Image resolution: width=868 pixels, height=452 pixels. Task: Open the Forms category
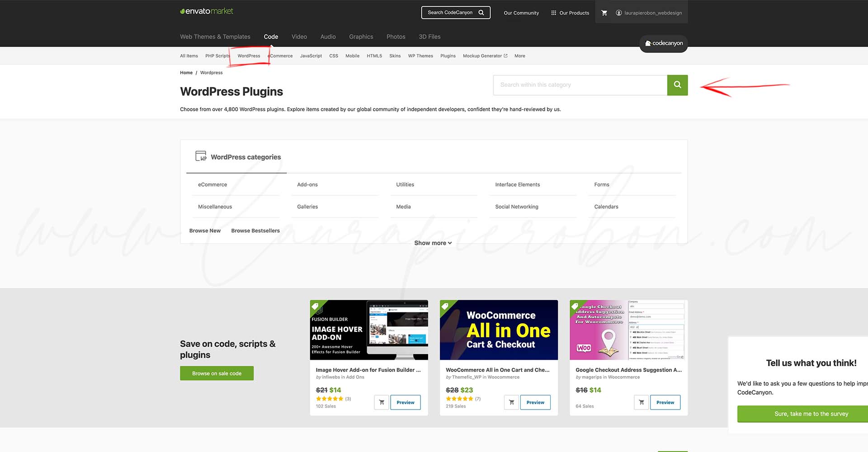(602, 184)
